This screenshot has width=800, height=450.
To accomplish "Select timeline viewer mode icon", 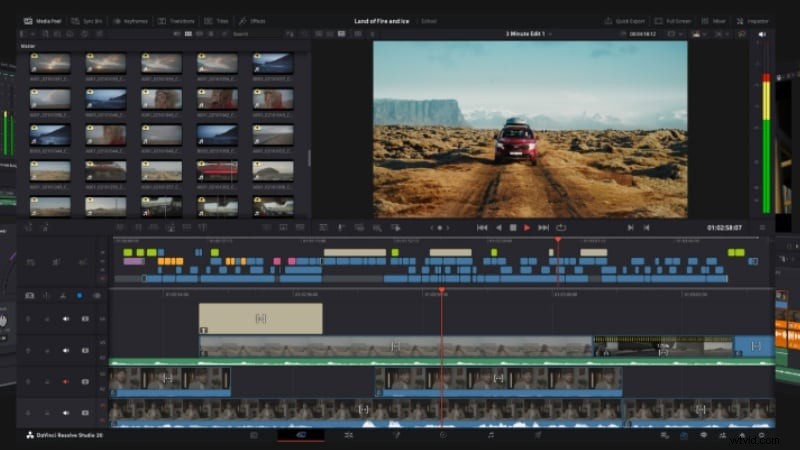I will pyautogui.click(x=341, y=34).
